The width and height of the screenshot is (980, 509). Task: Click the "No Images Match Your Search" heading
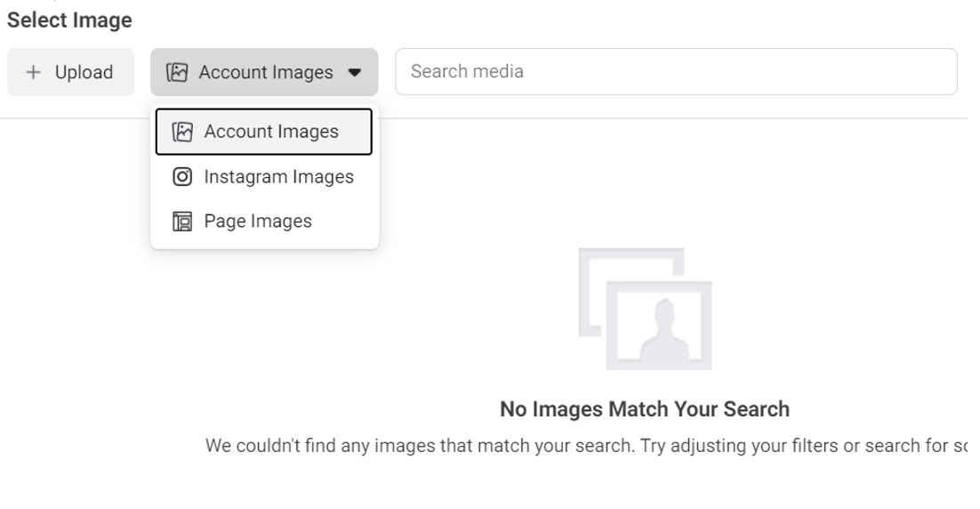tap(645, 409)
